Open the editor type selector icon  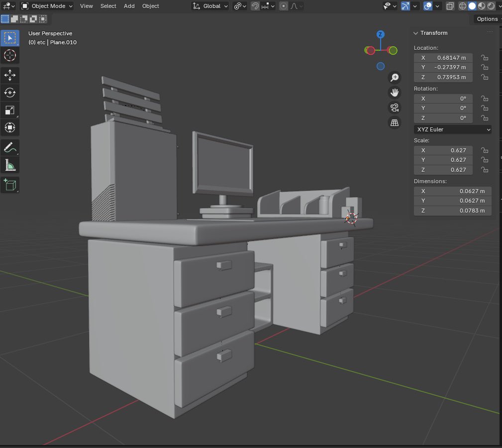pyautogui.click(x=8, y=6)
